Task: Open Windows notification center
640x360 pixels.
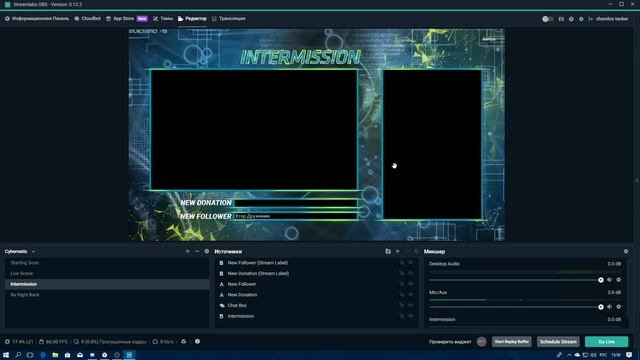Action: [629, 355]
